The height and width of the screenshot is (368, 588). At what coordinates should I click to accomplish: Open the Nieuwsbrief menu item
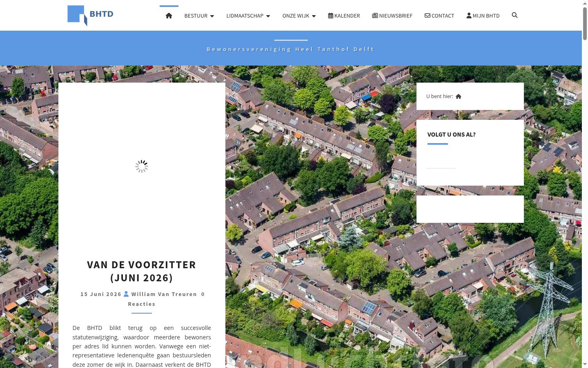pyautogui.click(x=392, y=16)
